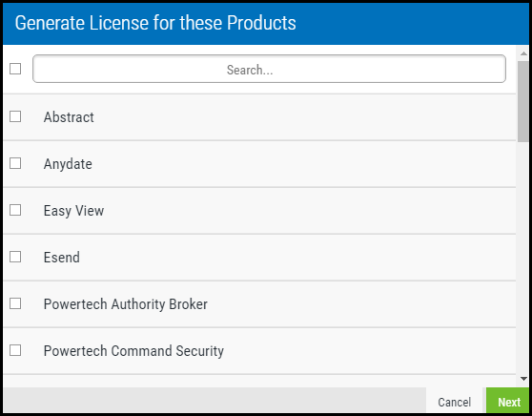Select the Esend list row

[259, 258]
